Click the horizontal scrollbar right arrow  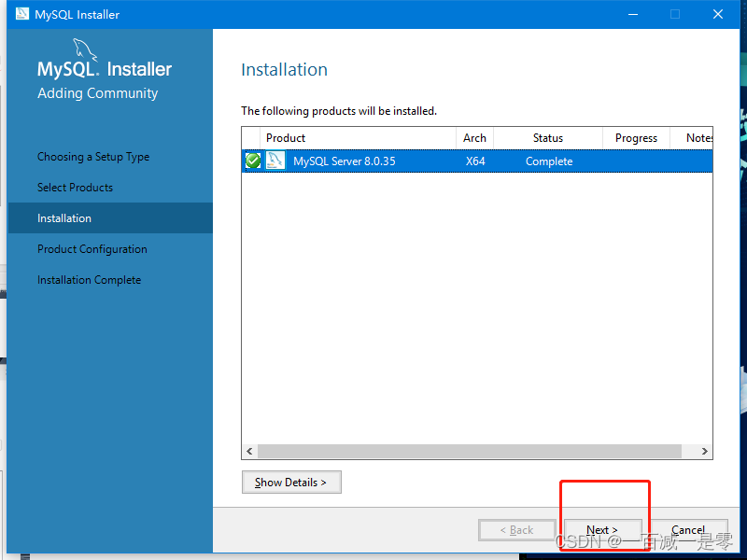point(705,451)
